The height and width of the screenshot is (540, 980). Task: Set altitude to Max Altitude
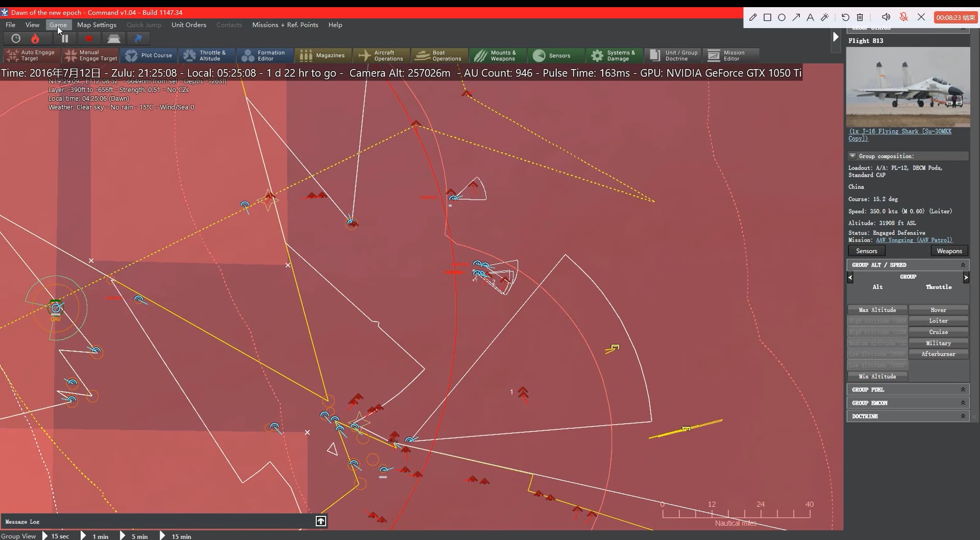point(877,310)
